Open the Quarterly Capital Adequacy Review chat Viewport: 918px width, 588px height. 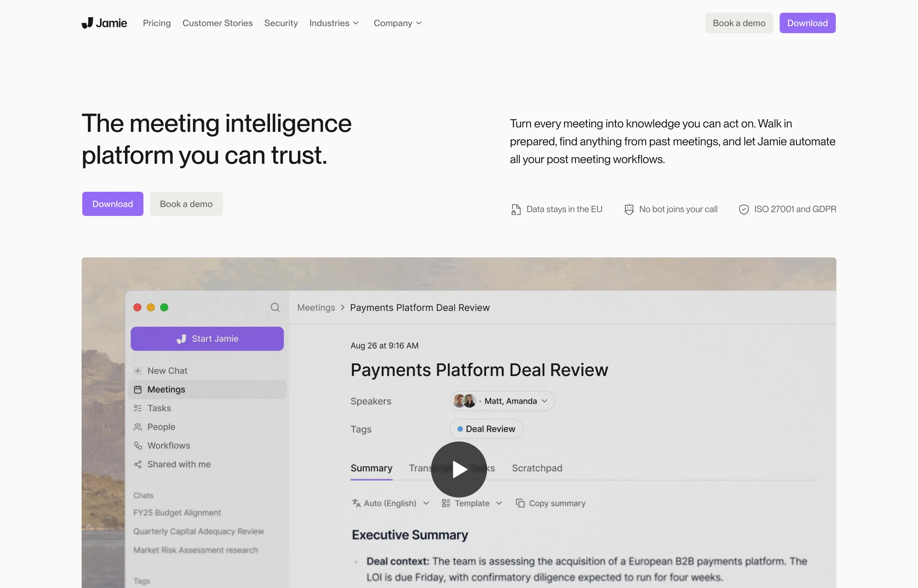pyautogui.click(x=199, y=532)
